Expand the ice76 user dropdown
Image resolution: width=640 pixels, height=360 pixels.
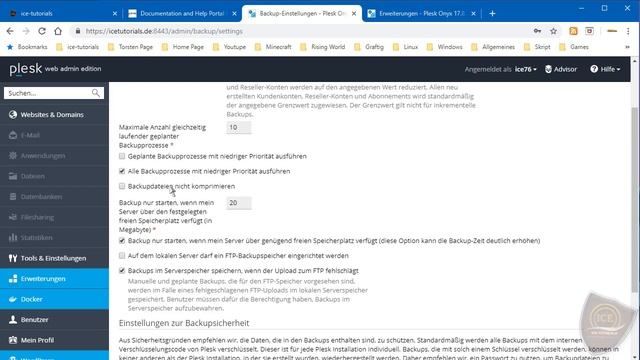pyautogui.click(x=526, y=69)
